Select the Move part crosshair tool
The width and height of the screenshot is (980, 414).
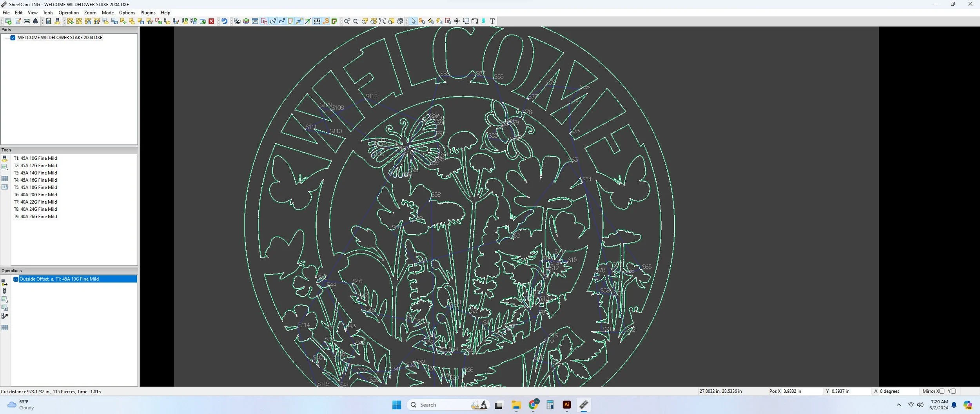point(457,21)
